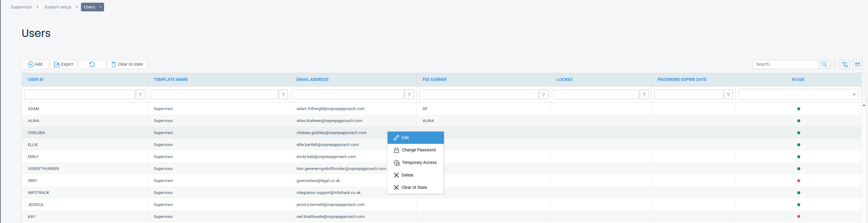868x223 pixels.
Task: Expand the Users breadcrumb dropdown
Action: (100, 7)
